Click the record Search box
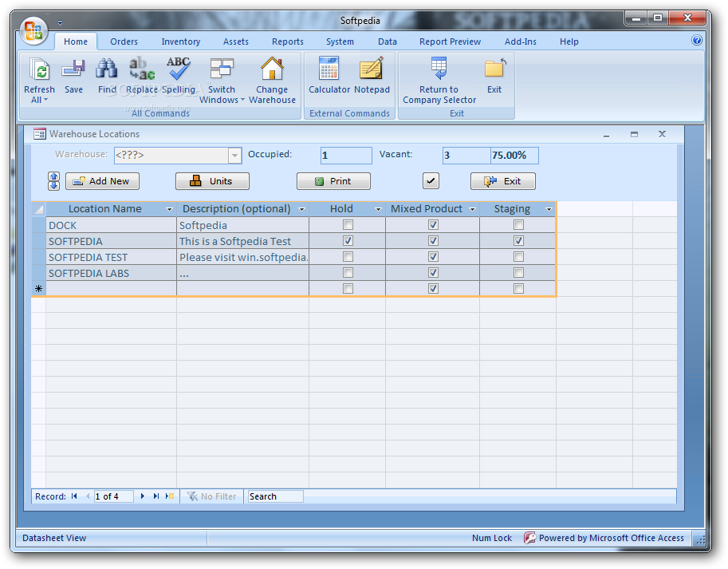Viewport: 728px width, 569px height. pyautogui.click(x=276, y=496)
